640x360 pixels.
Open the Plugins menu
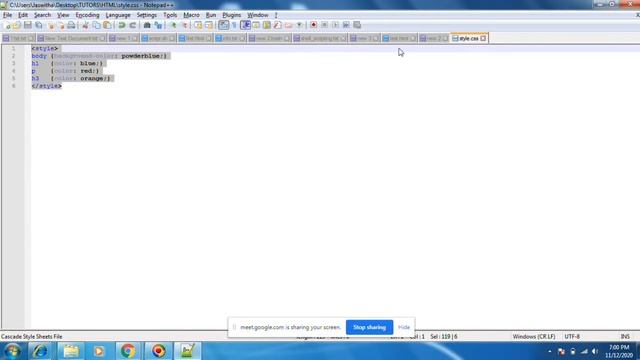(x=231, y=15)
